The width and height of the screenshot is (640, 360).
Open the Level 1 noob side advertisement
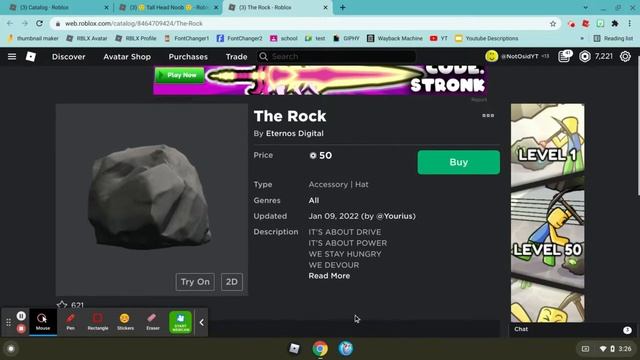click(547, 212)
